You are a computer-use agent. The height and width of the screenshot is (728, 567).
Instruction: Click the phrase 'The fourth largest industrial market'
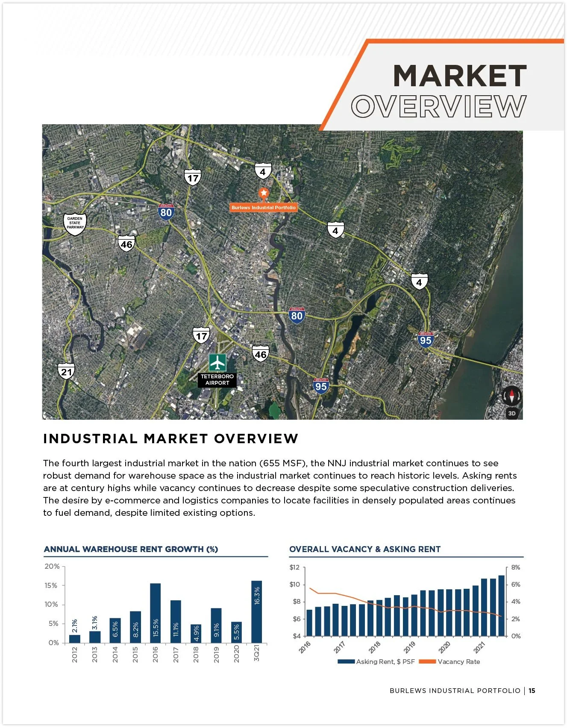(x=121, y=463)
